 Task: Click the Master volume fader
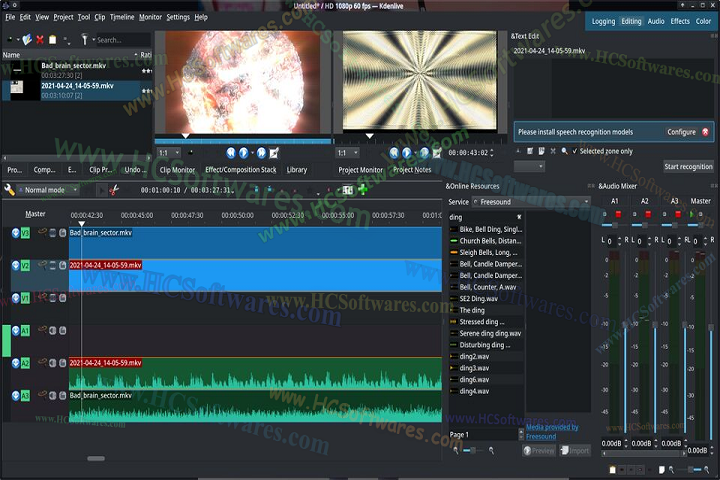(x=711, y=327)
